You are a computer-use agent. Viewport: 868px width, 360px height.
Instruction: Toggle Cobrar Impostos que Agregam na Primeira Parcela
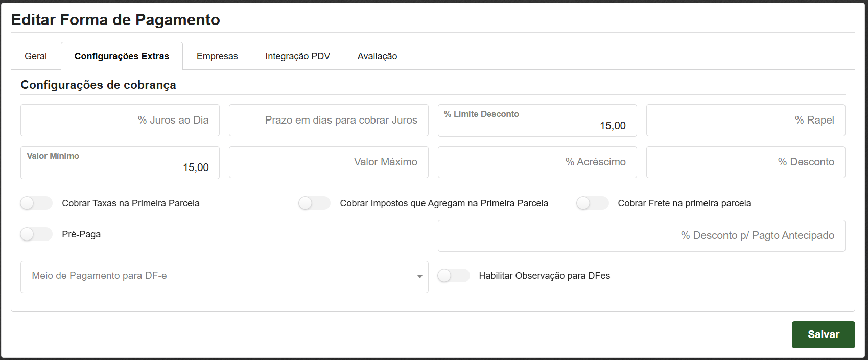(314, 203)
